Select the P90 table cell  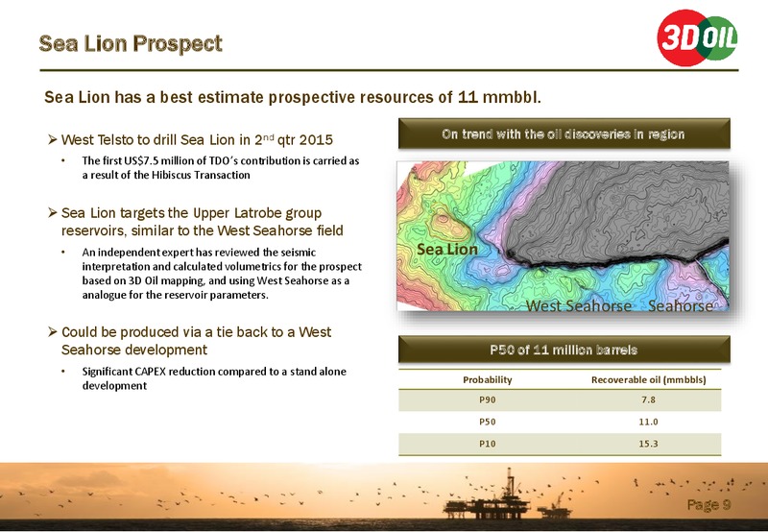(488, 399)
